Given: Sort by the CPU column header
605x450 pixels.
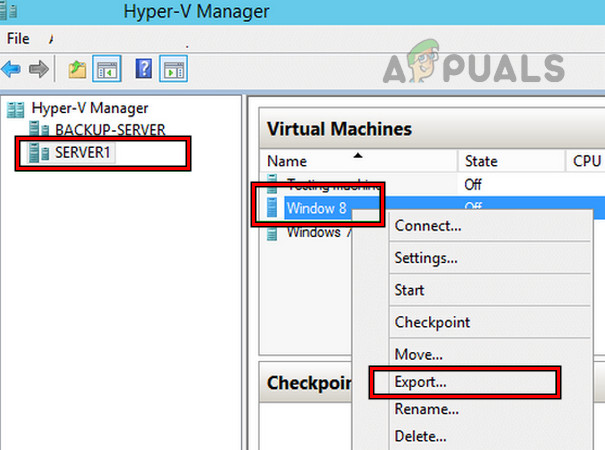Looking at the screenshot, I should click(586, 161).
